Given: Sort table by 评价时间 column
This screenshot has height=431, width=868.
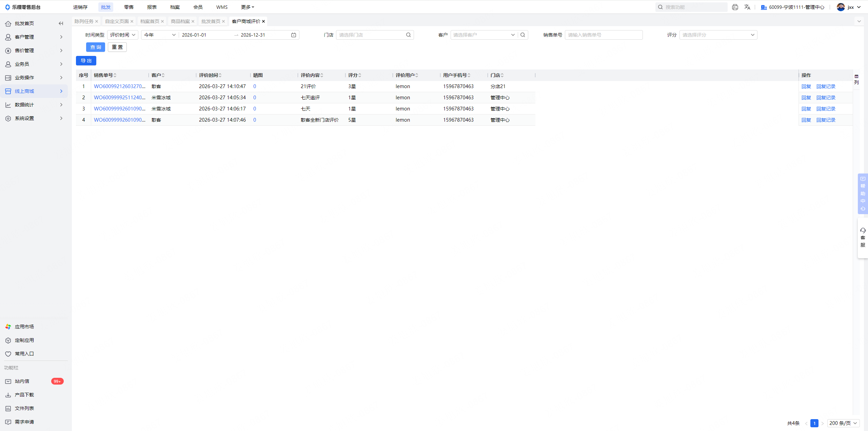Looking at the screenshot, I should pos(210,75).
